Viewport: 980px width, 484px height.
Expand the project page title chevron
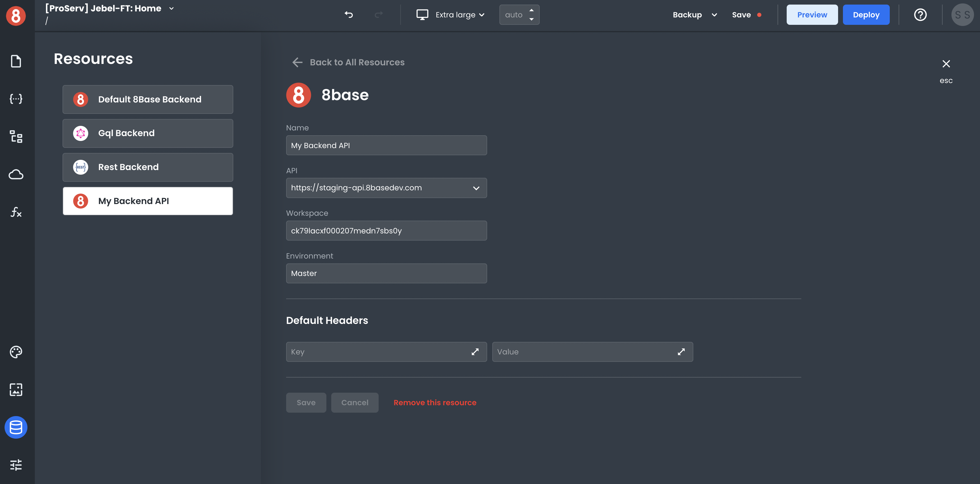click(172, 8)
